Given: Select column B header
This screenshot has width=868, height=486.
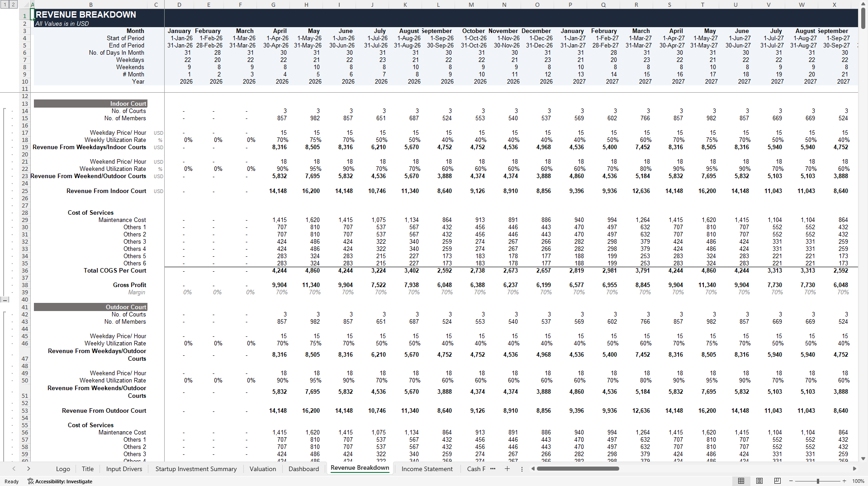Looking at the screenshot, I should click(91, 5).
